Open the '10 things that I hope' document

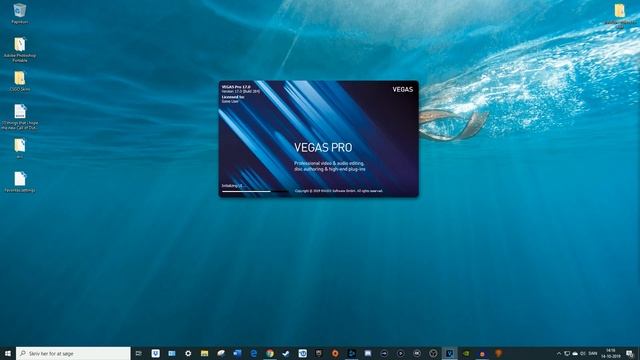coord(20,116)
